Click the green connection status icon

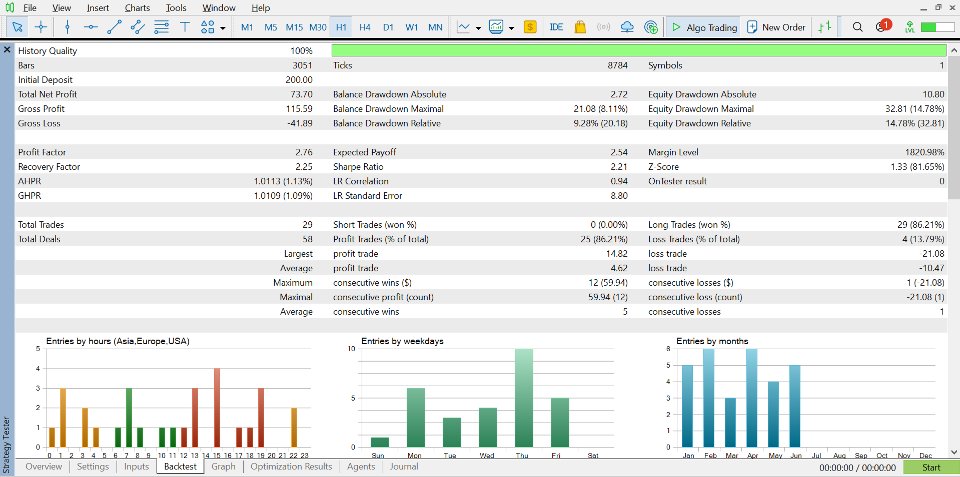pos(910,27)
